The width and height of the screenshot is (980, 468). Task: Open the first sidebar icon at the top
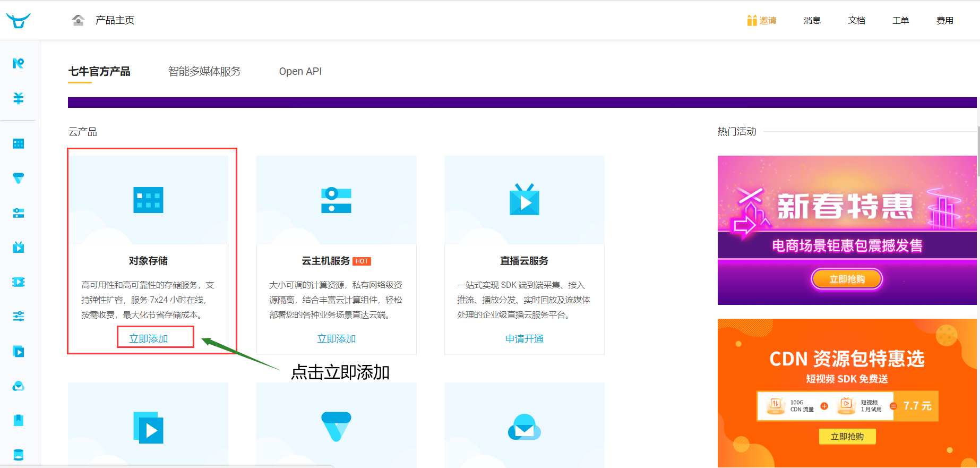[x=19, y=64]
